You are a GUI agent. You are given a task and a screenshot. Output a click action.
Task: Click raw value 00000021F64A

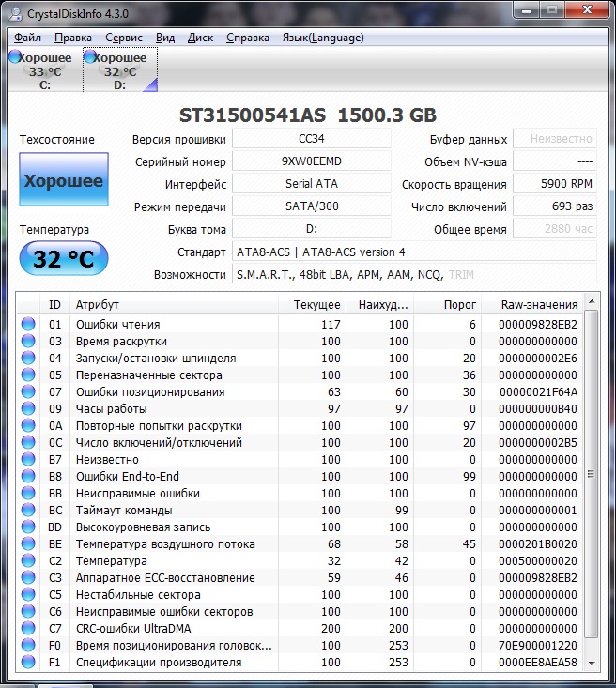click(538, 391)
